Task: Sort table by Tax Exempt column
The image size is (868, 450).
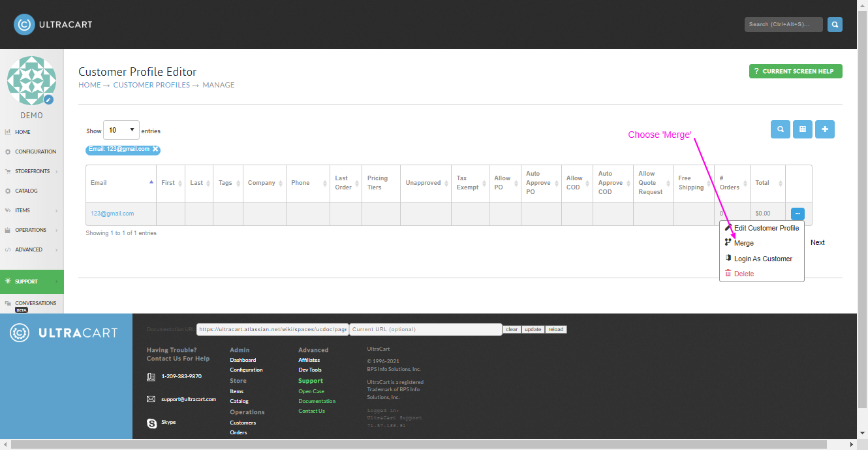Action: tap(470, 183)
